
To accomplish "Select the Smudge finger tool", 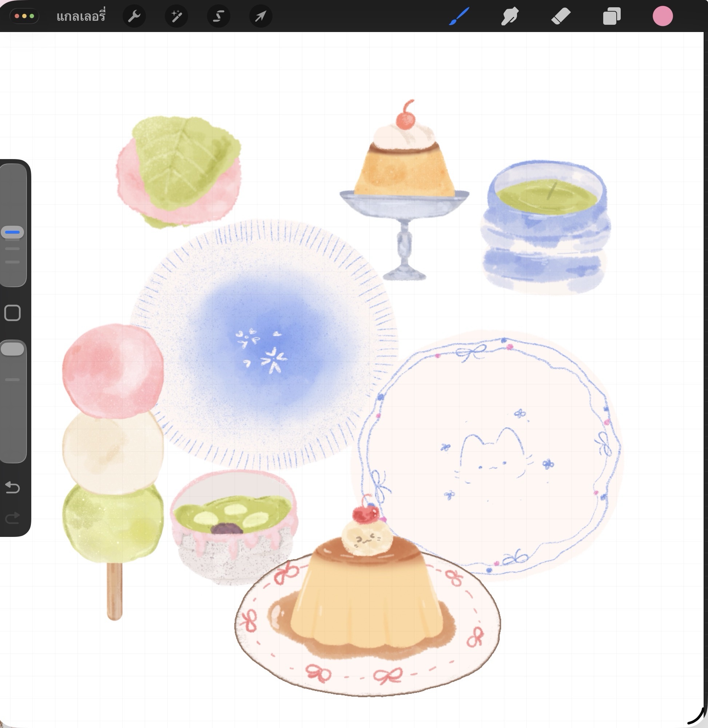I will tap(510, 16).
